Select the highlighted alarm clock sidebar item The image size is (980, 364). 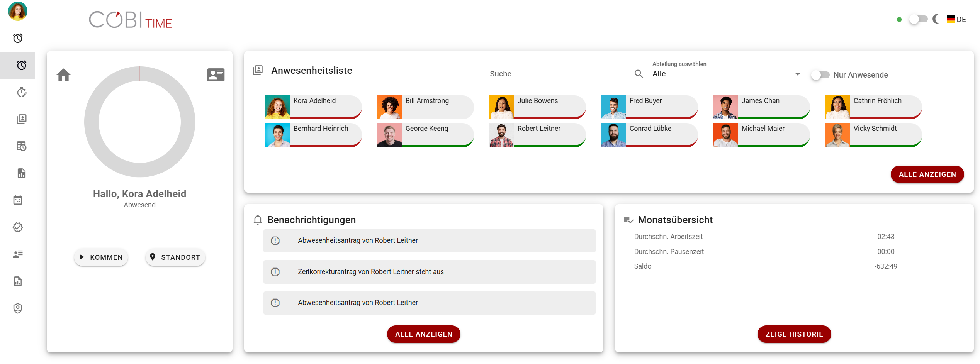(x=22, y=65)
